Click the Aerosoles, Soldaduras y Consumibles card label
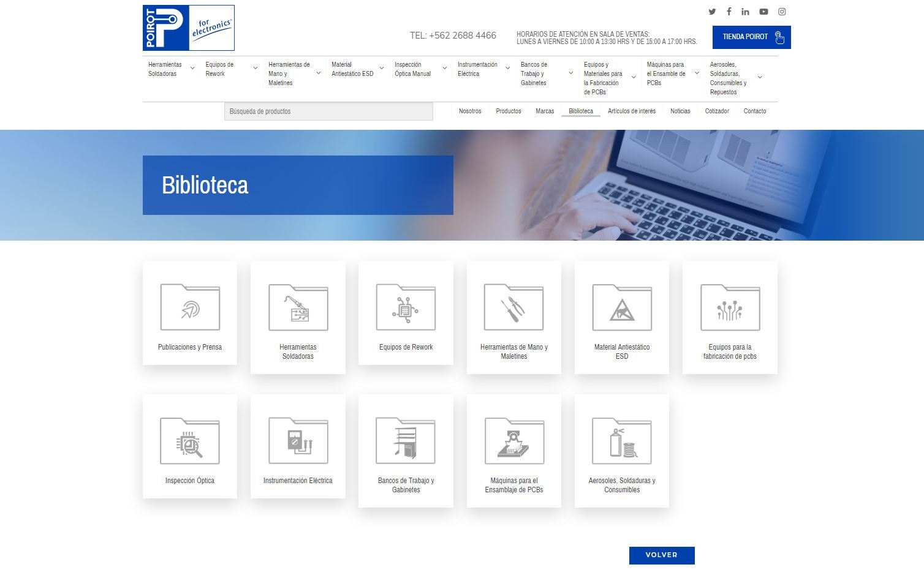This screenshot has height=578, width=924. pos(622,485)
